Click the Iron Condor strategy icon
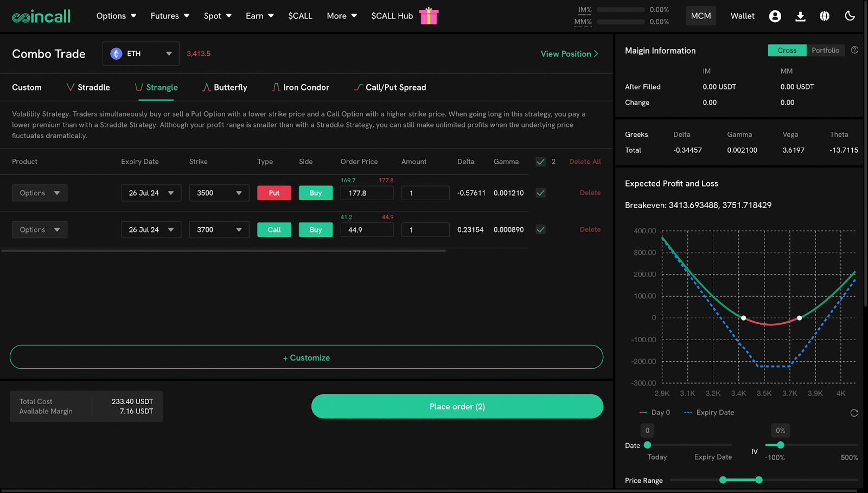The image size is (868, 493). click(276, 87)
